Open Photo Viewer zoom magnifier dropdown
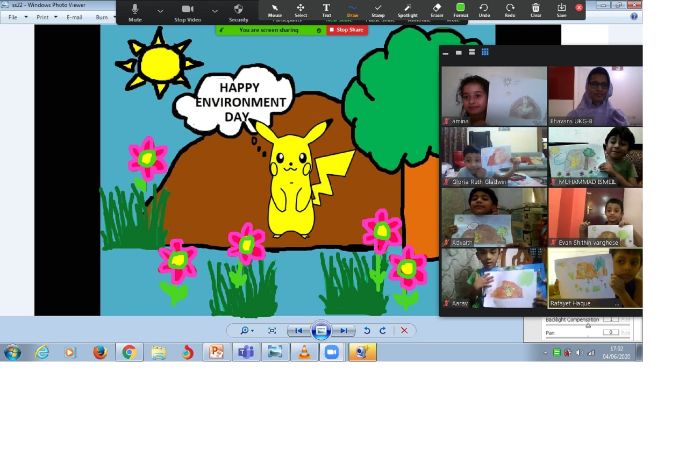 pos(246,331)
